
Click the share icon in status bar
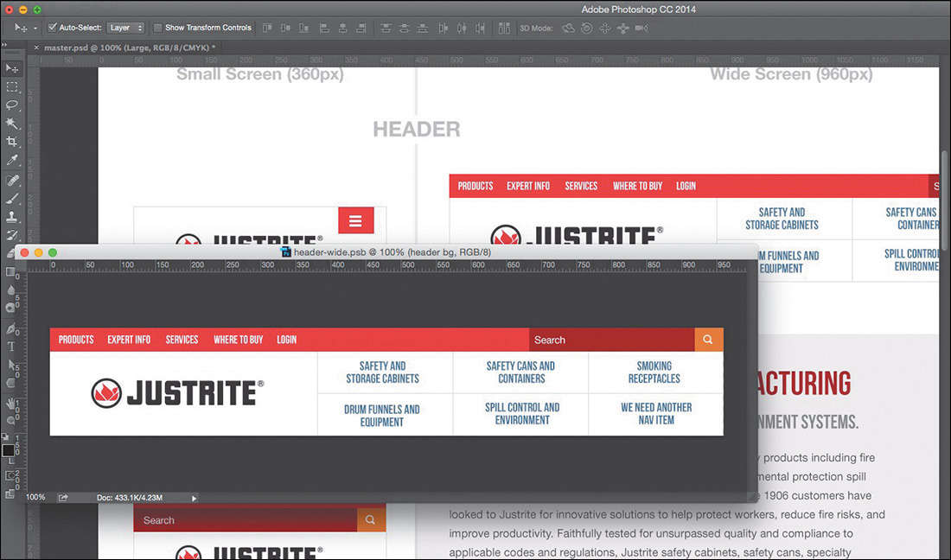[63, 498]
